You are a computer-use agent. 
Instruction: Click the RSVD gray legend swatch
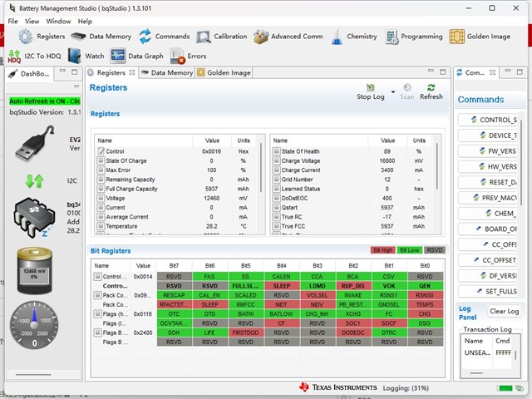434,250
